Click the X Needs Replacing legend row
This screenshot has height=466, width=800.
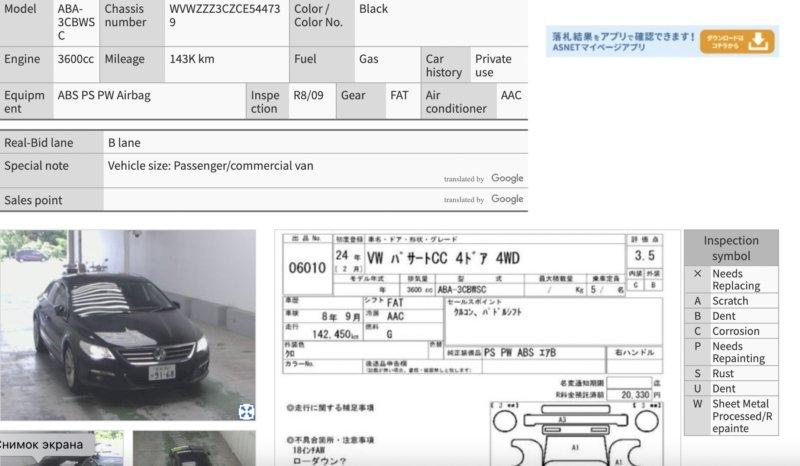coord(730,279)
